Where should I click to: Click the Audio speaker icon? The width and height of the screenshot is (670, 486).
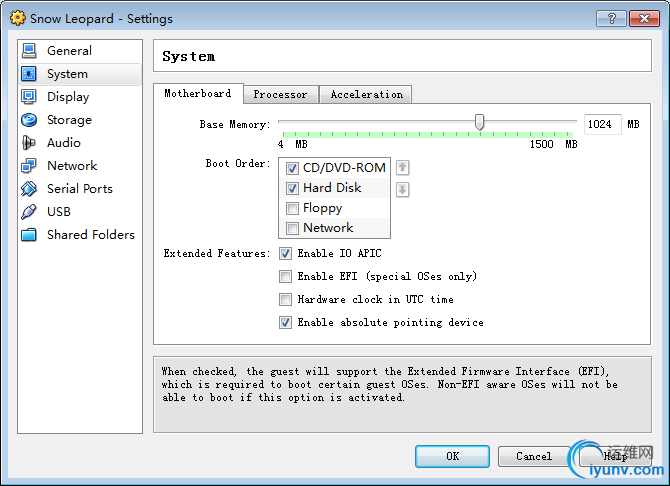(x=29, y=143)
